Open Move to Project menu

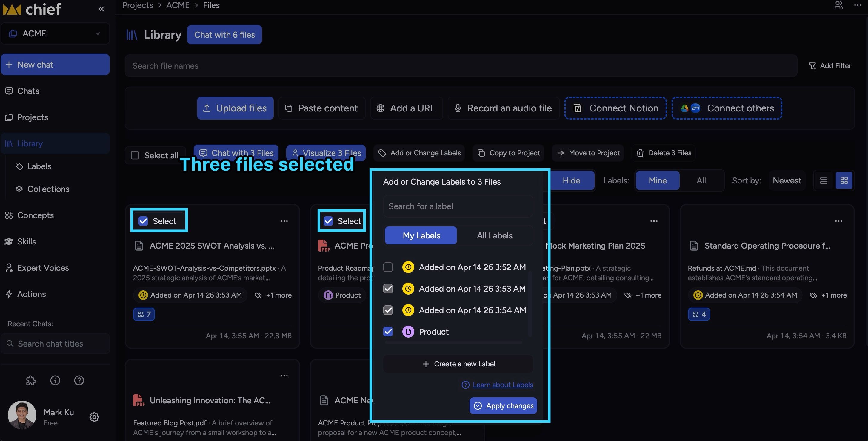588,153
